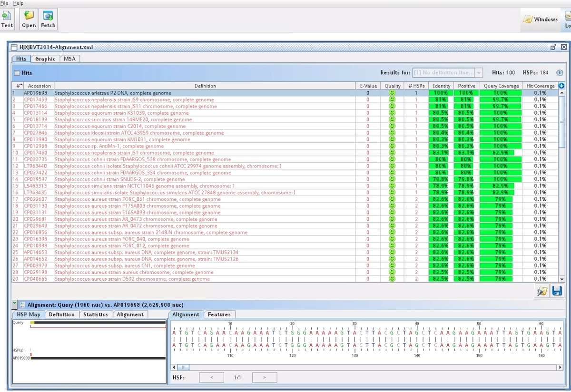Viewport: 571px width, 392px height.
Task: Click alignment scrollbar left arrow
Action: [174, 367]
